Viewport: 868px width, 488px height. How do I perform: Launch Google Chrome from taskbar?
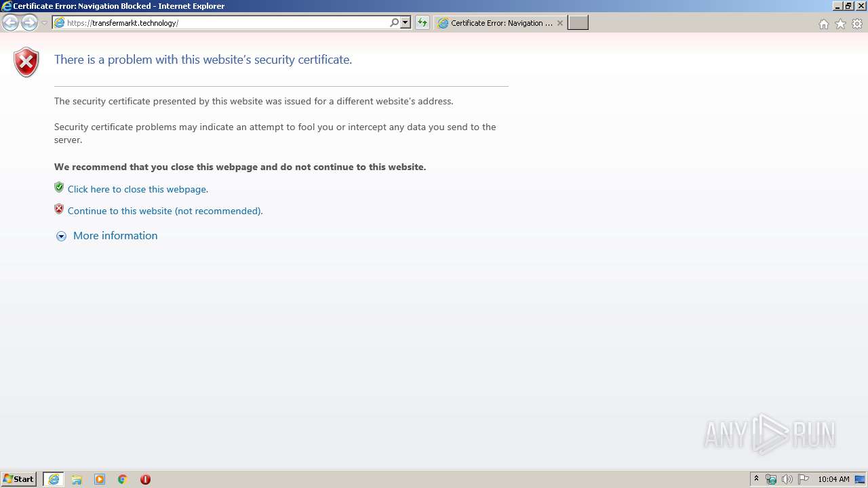tap(122, 479)
